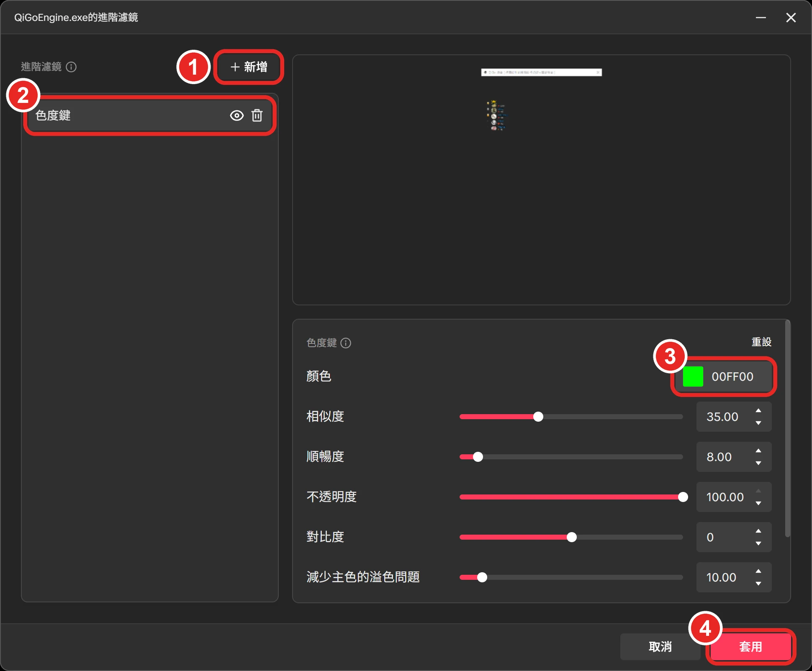
Task: Minimize the advanced filter window
Action: tap(761, 18)
